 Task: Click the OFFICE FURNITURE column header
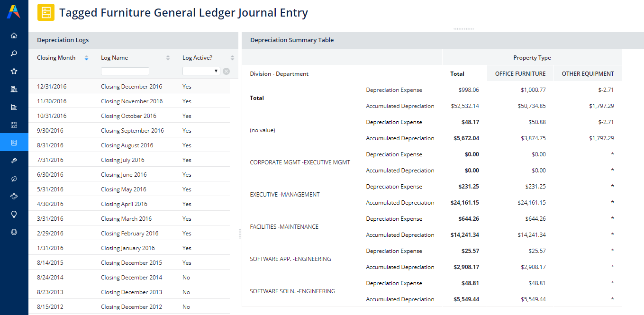pos(520,74)
